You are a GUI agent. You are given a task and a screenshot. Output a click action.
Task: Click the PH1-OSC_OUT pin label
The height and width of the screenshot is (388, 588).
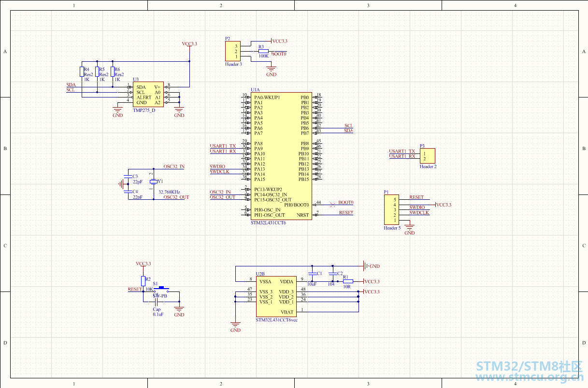point(269,215)
